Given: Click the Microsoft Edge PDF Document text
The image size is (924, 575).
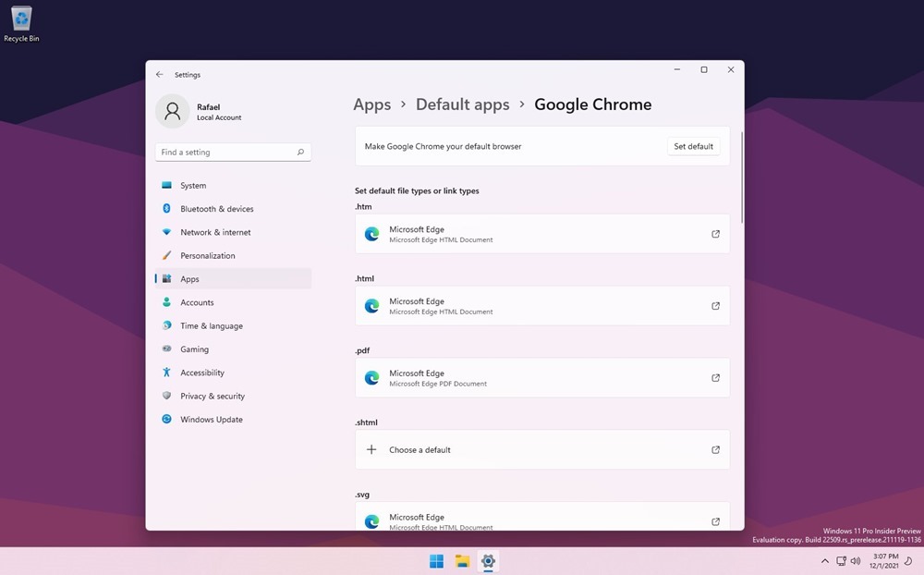Looking at the screenshot, I should 438,384.
